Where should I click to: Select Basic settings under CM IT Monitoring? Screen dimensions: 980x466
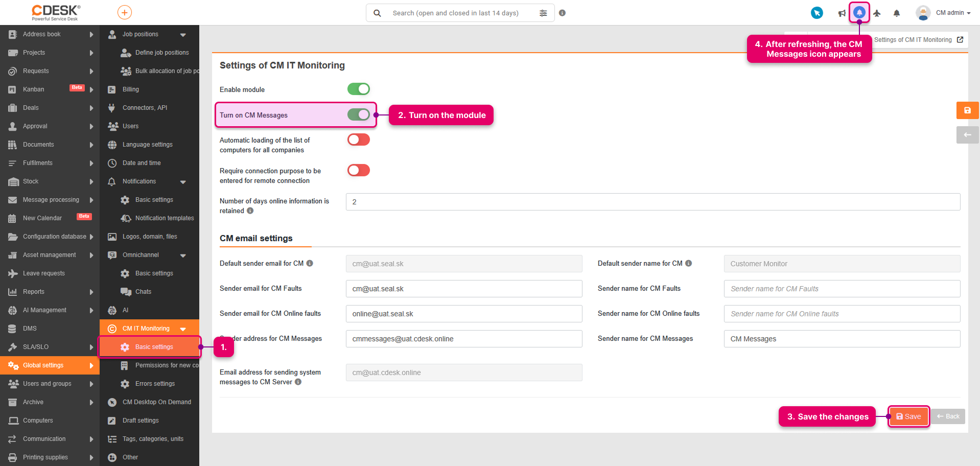click(x=149, y=347)
